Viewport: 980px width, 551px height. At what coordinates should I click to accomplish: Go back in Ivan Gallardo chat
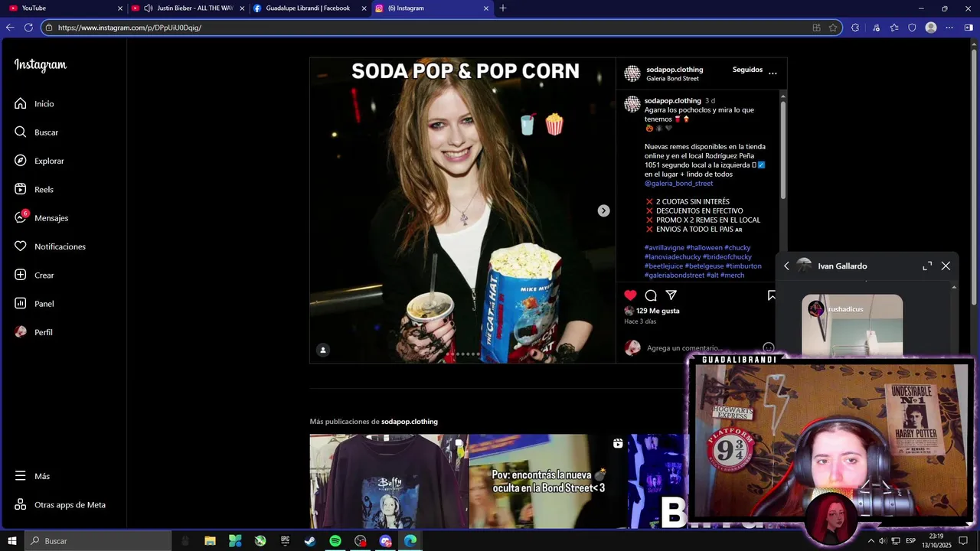click(786, 266)
